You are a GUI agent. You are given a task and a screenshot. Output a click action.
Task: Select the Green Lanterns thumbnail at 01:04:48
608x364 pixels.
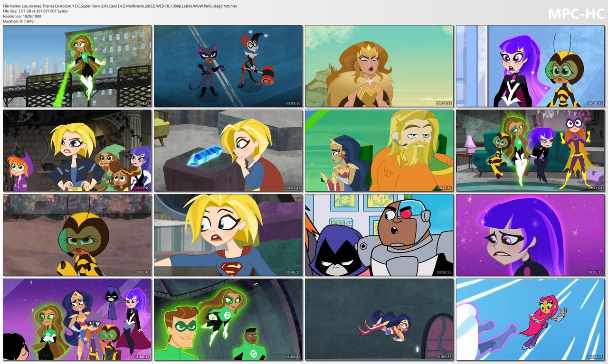tap(228, 319)
